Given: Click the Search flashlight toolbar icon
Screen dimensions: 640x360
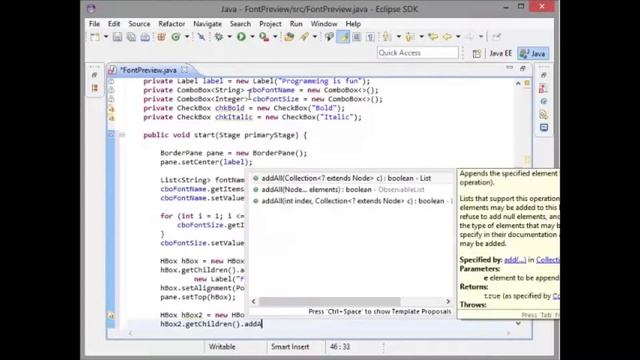Looking at the screenshot, I should (304, 37).
